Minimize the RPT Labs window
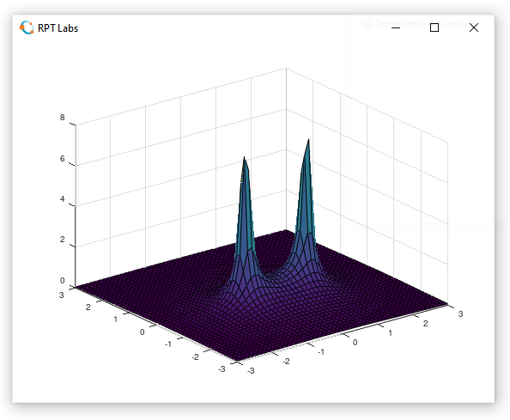 click(x=396, y=27)
